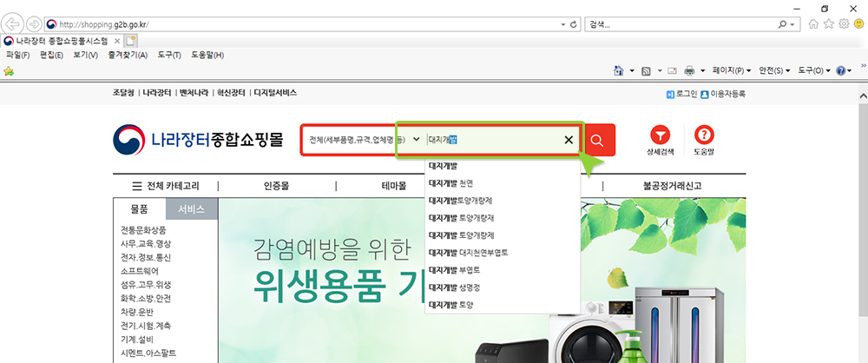
Task: Expand the arrow next to command bar Home
Action: (632, 71)
